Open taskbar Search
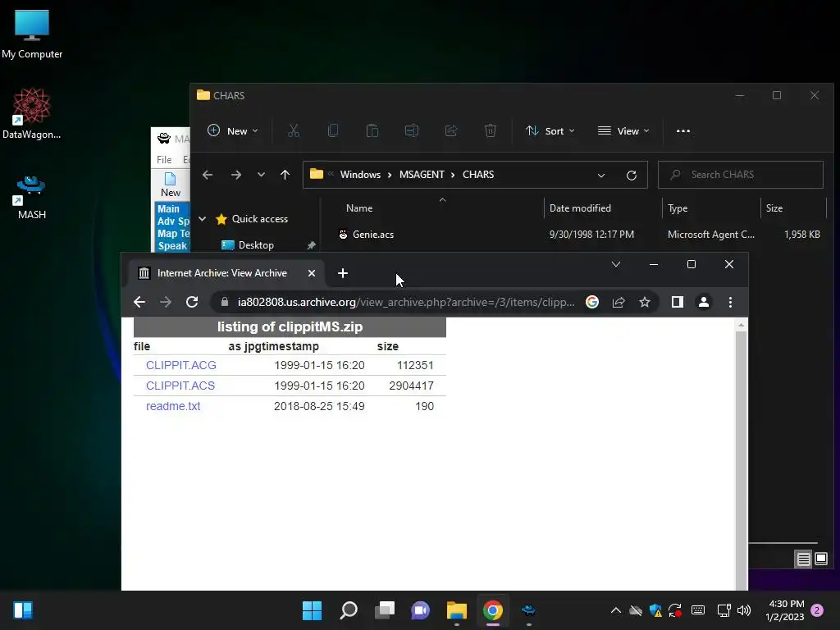 click(x=348, y=610)
